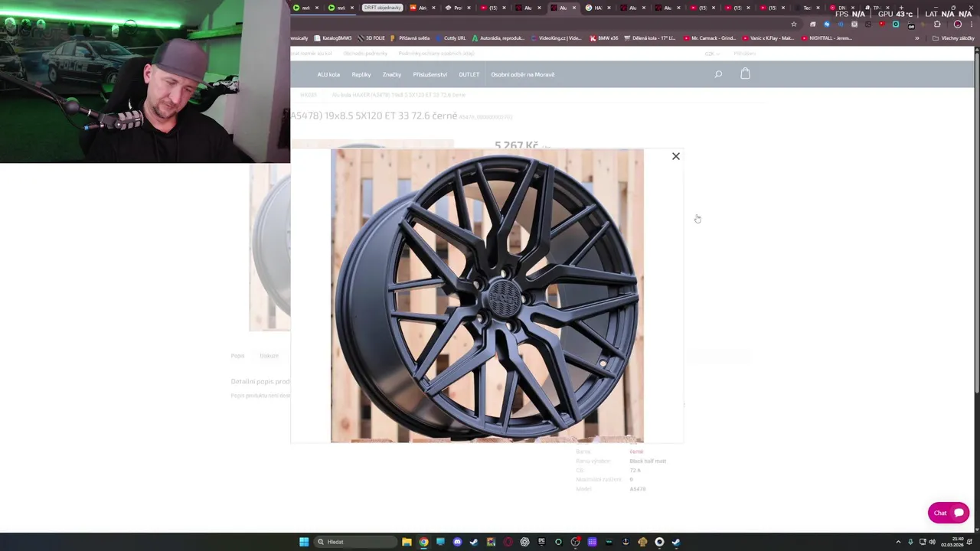The width and height of the screenshot is (980, 551).
Task: Open the Mr. Carmack - Grind bookmark
Action: coord(709,38)
